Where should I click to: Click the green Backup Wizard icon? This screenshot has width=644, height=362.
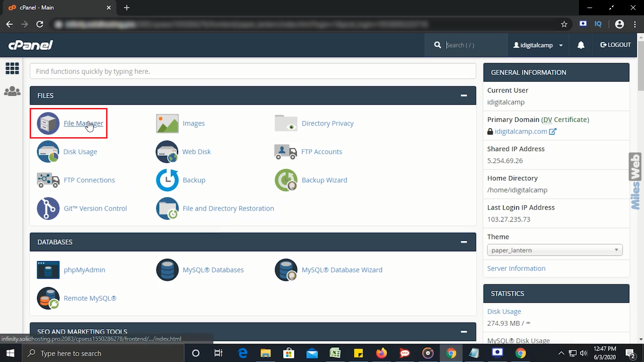286,180
